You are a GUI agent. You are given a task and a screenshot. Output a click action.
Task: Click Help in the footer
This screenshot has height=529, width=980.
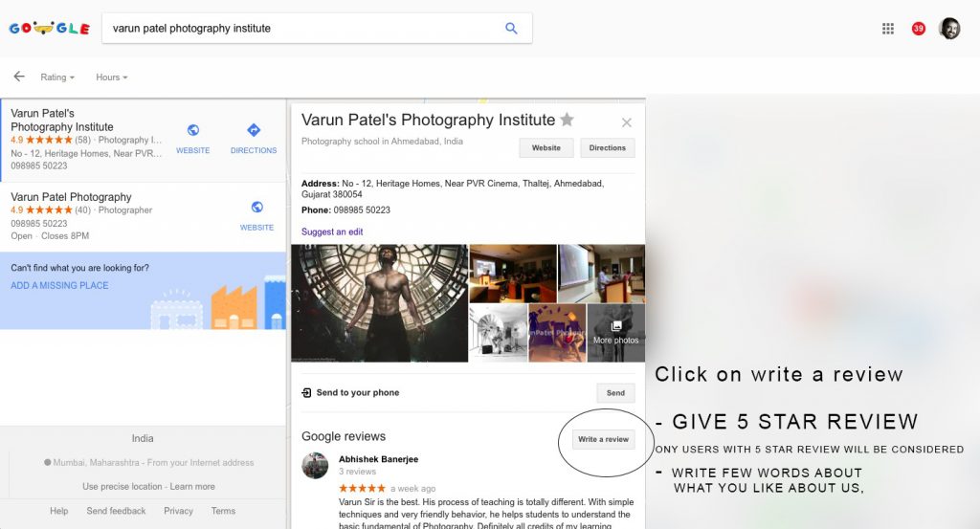pos(58,511)
